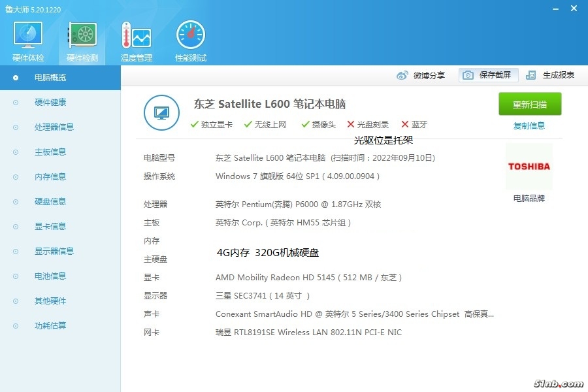Viewport: 588px width, 392px height.
Task: Click the processor value Pentium P6000
Action: click(x=298, y=204)
